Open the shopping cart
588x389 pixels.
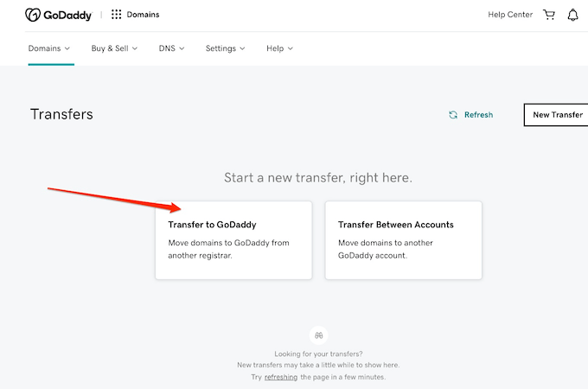[549, 15]
